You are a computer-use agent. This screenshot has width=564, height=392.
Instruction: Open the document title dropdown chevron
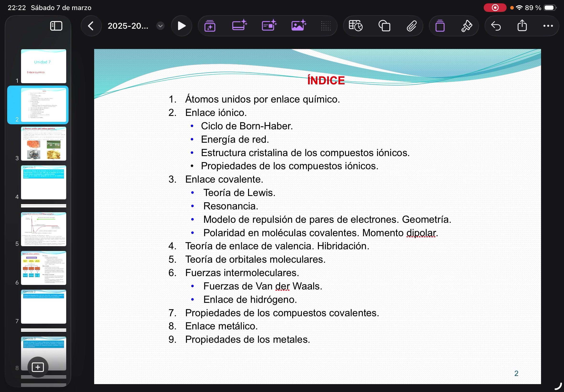tap(160, 26)
